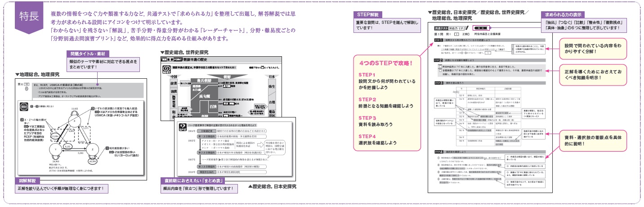This screenshot has width=644, height=207.
Task: Click the おさえて icon in the Korean history sheet
Action: pos(166,71)
